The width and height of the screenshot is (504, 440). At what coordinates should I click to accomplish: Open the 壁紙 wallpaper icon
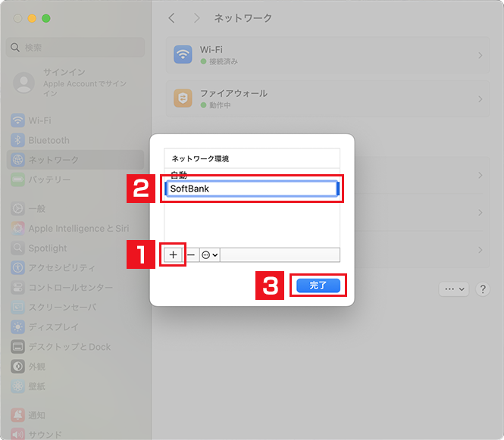click(x=17, y=386)
